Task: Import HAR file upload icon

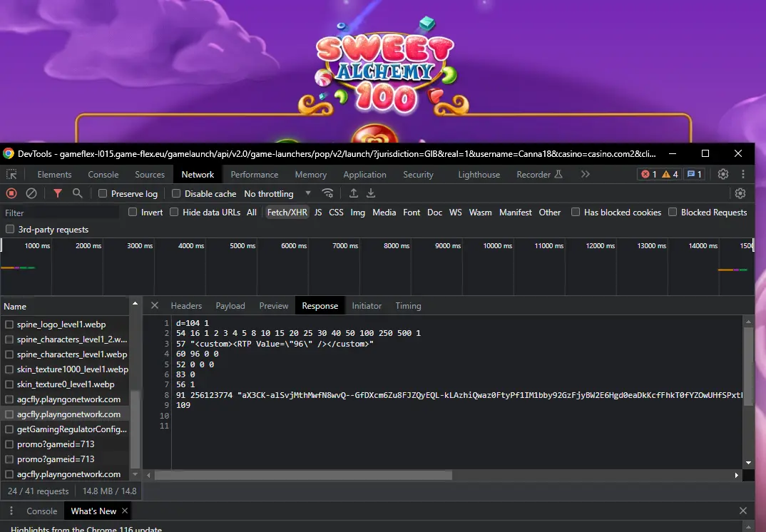Action: (x=354, y=193)
